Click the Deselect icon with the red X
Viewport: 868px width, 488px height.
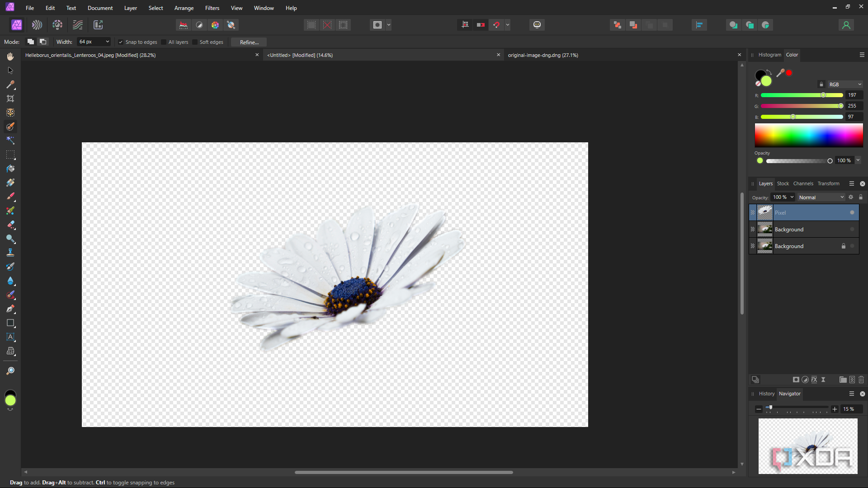coord(327,25)
